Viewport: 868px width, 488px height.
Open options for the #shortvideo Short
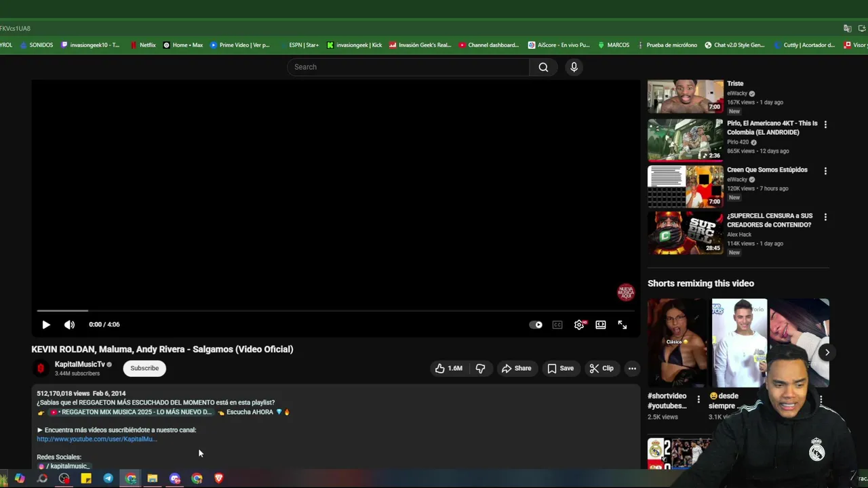[698, 399]
